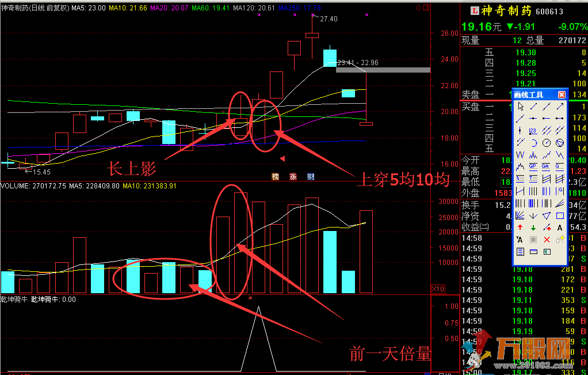The width and height of the screenshot is (588, 375).
Task: Click the 涨 marker on the chart
Action: click(293, 176)
